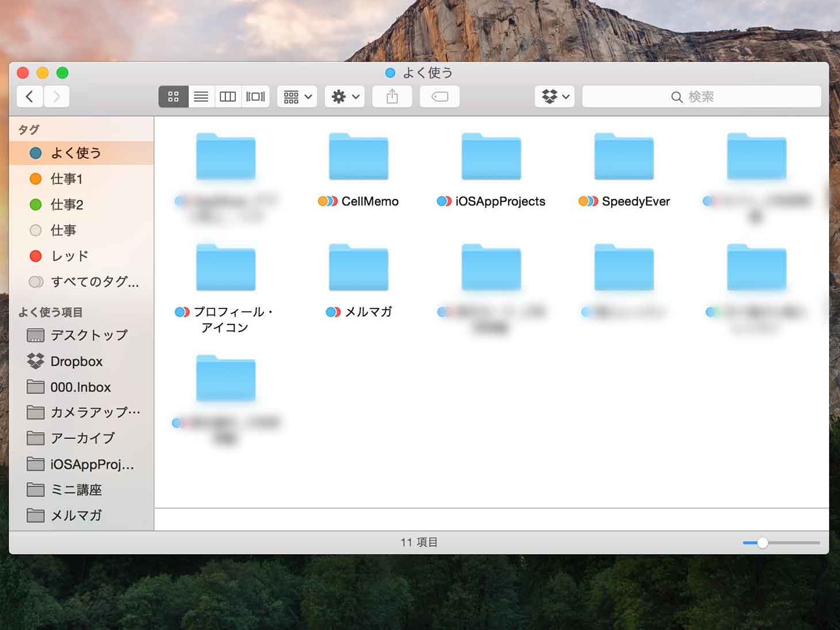Click the よく使う項目 sidebar section header
The width and height of the screenshot is (840, 630).
click(51, 312)
